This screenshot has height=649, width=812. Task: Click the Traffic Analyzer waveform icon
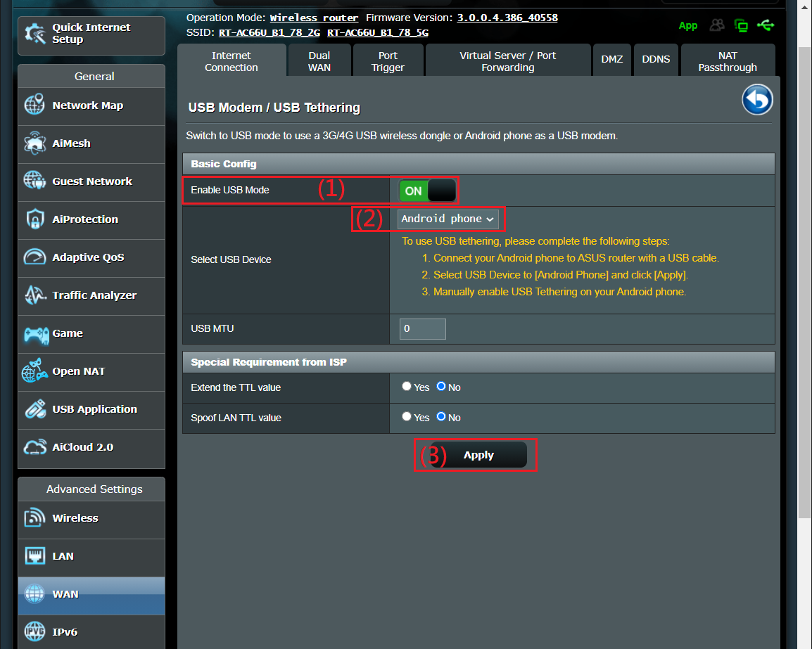point(34,295)
